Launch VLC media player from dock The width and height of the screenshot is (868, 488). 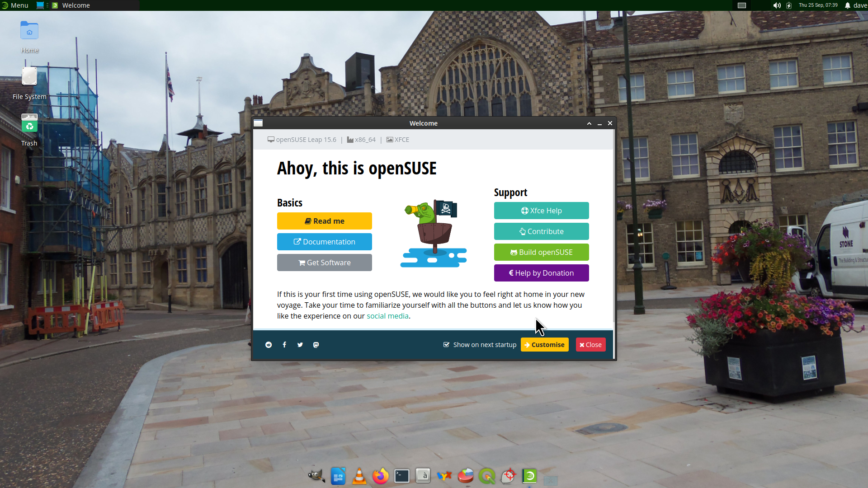(x=359, y=476)
